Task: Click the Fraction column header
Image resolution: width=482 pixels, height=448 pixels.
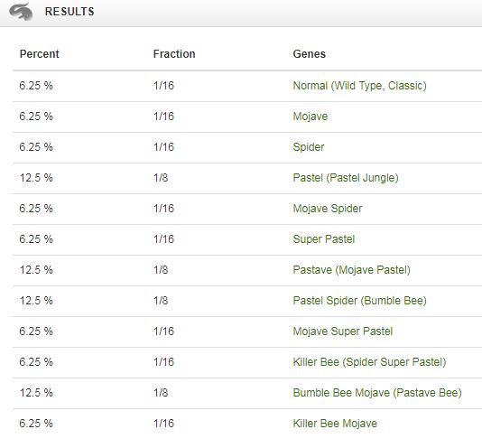Action: click(174, 54)
